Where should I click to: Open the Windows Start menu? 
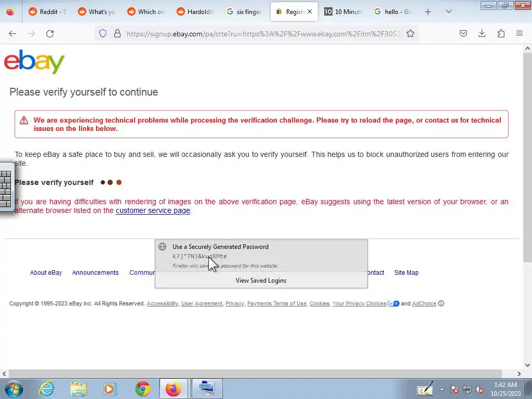click(14, 389)
